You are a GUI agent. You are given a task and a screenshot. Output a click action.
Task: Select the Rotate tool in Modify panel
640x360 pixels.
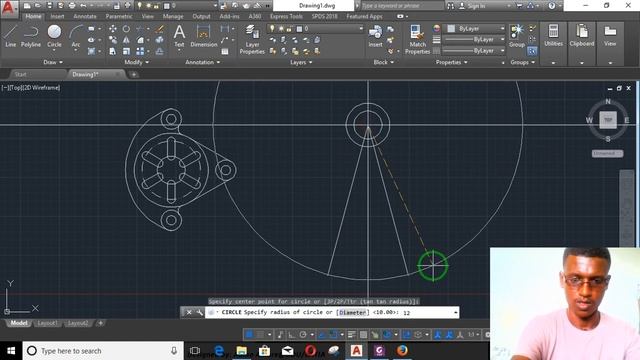coord(126,29)
